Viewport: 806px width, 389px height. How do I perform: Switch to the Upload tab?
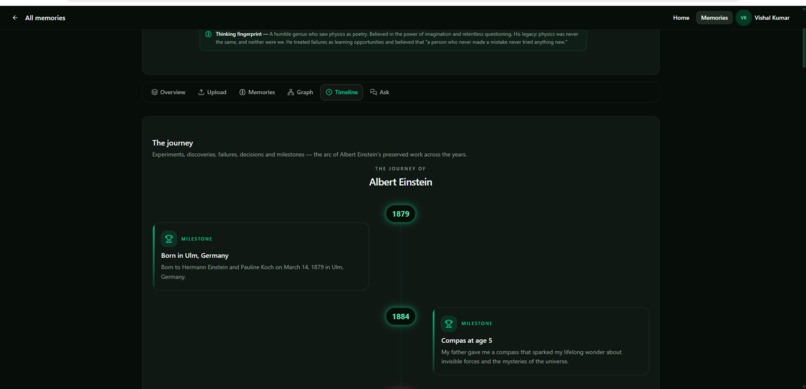coord(212,92)
